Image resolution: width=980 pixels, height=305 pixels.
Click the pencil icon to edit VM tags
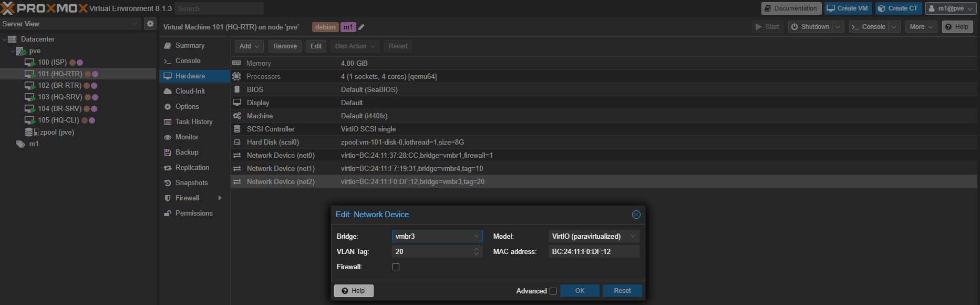coord(362,27)
